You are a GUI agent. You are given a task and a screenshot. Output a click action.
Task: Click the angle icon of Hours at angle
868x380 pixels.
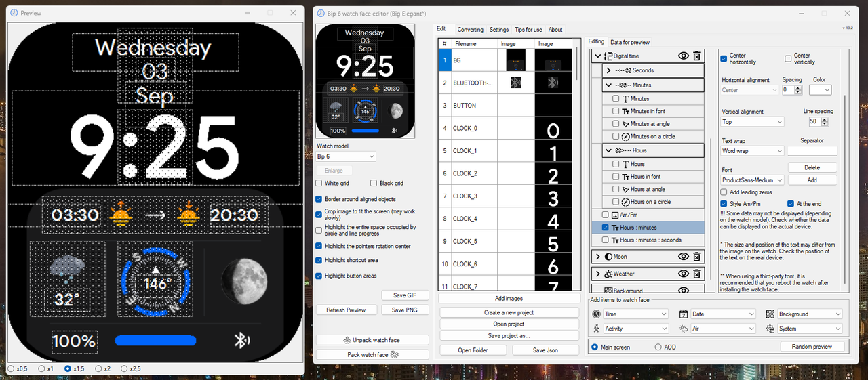(x=625, y=189)
